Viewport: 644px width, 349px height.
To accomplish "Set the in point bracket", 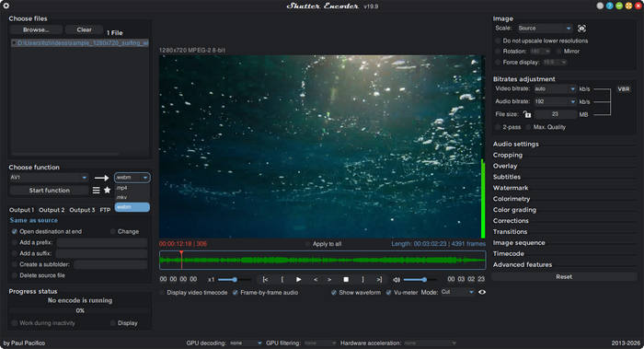I will (282, 280).
